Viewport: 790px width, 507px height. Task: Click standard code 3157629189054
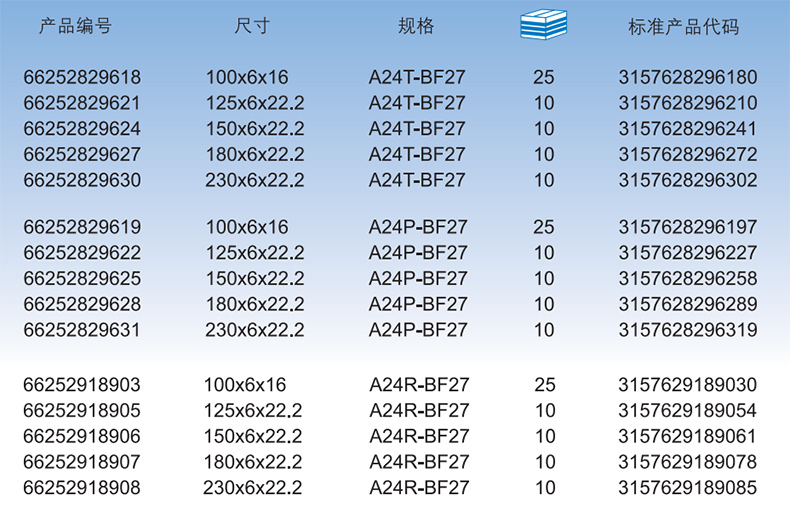pos(688,411)
